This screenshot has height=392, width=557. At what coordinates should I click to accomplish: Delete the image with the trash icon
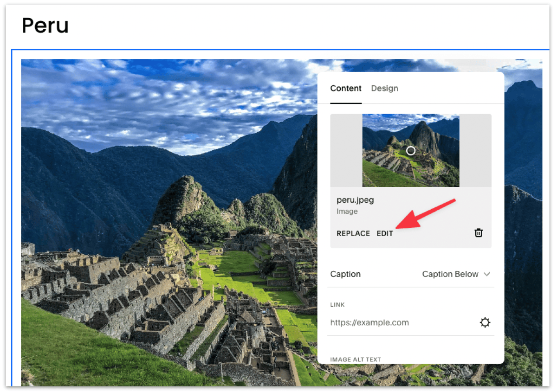click(479, 233)
